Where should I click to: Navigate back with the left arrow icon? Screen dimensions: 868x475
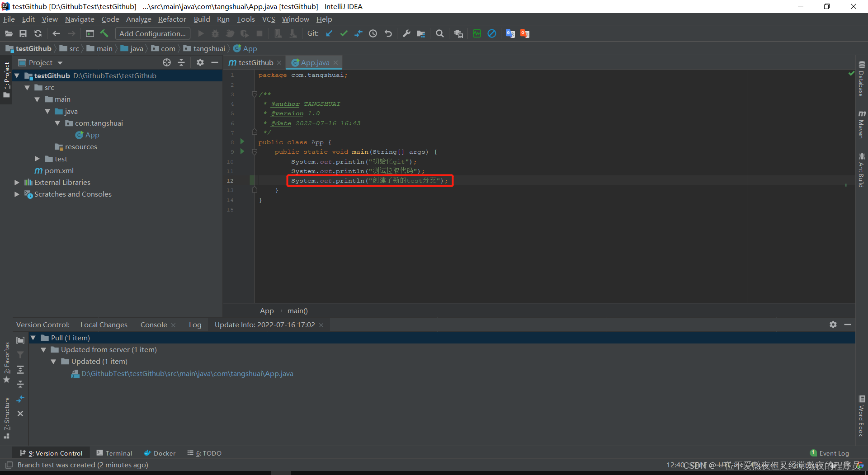coord(56,33)
